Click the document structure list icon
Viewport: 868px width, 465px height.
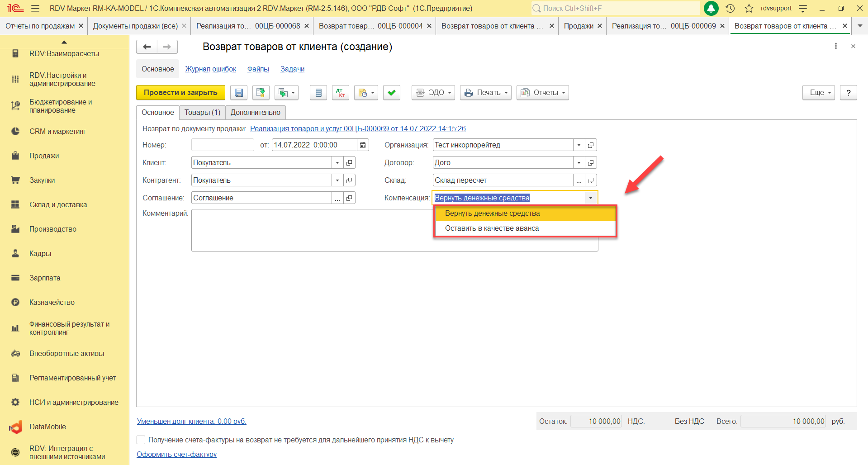[318, 93]
